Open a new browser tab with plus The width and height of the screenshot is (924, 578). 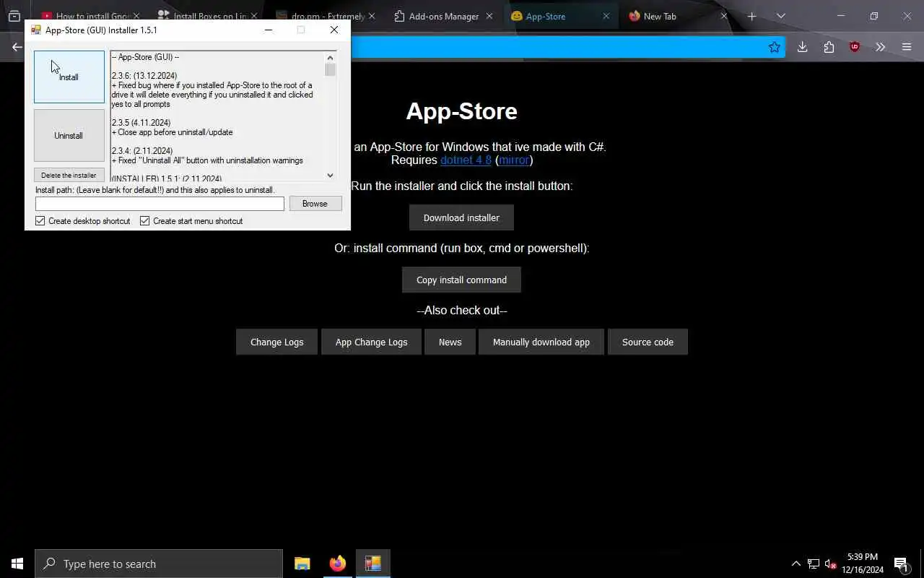pos(751,16)
